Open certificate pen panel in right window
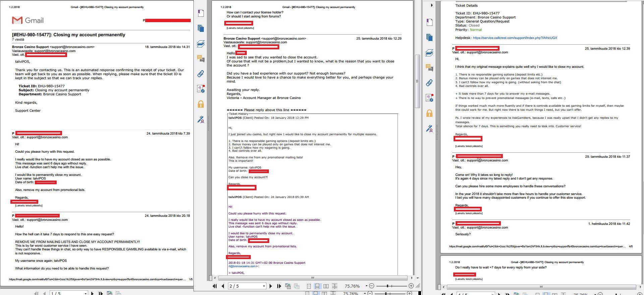Screen dimensions: 644x295 (x=429, y=128)
